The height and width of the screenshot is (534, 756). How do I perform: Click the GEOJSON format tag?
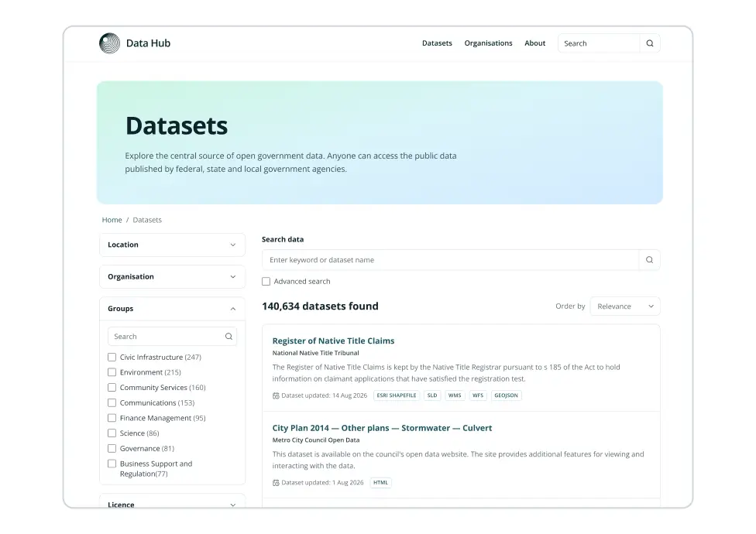point(507,395)
